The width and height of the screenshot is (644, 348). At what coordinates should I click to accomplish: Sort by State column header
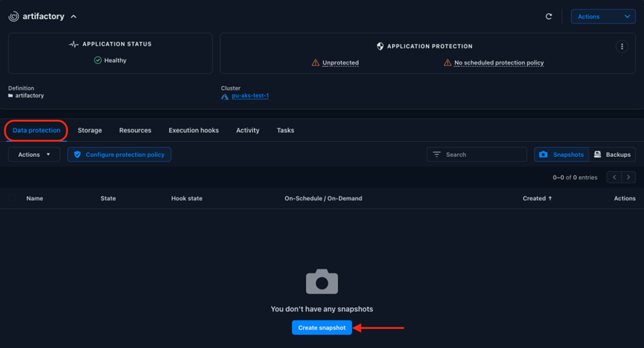(x=108, y=199)
